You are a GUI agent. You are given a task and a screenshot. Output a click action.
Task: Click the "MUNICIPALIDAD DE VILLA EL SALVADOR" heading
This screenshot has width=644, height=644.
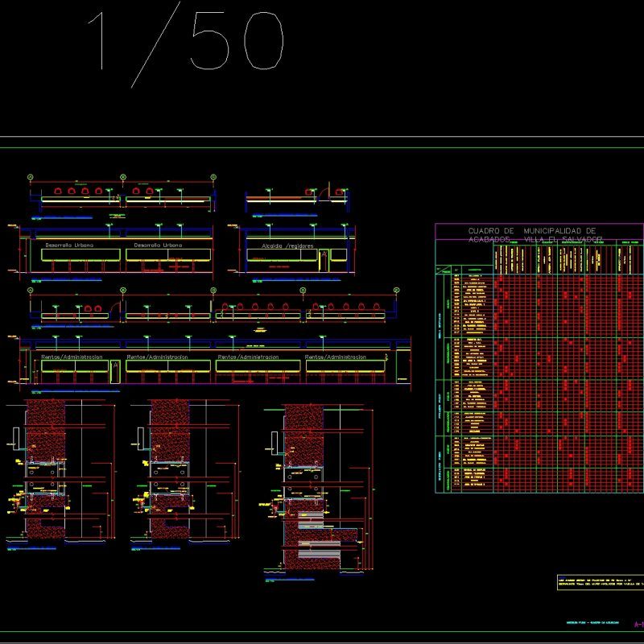coord(563,235)
